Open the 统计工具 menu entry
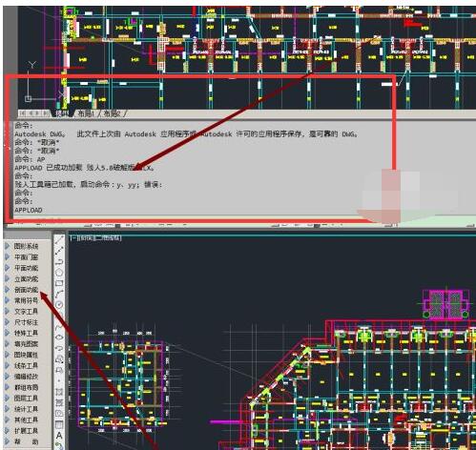This screenshot has width=476, height=450. [x=26, y=409]
